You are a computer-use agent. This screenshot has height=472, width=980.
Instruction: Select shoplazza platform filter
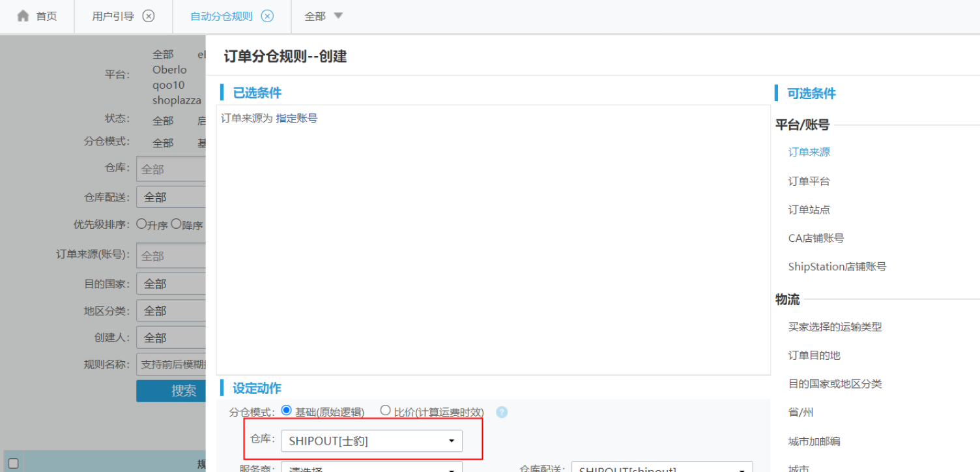(x=177, y=100)
